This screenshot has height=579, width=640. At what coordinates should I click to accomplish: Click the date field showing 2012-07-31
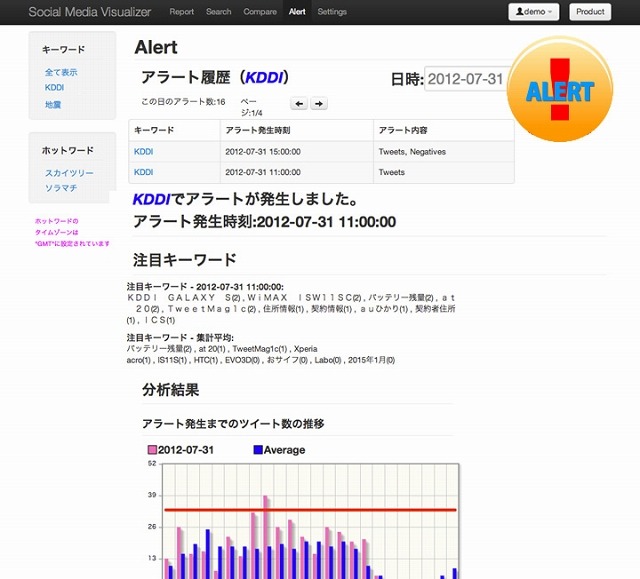pos(467,79)
